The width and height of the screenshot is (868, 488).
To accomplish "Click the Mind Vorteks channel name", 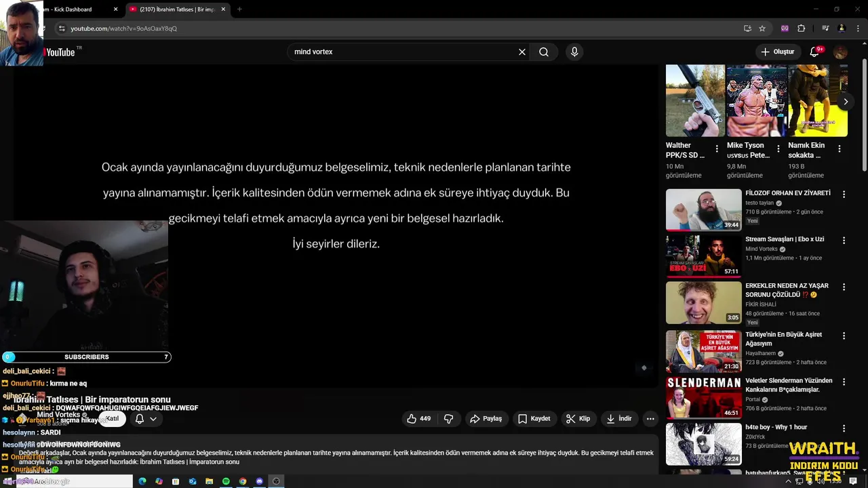I will click(x=58, y=415).
